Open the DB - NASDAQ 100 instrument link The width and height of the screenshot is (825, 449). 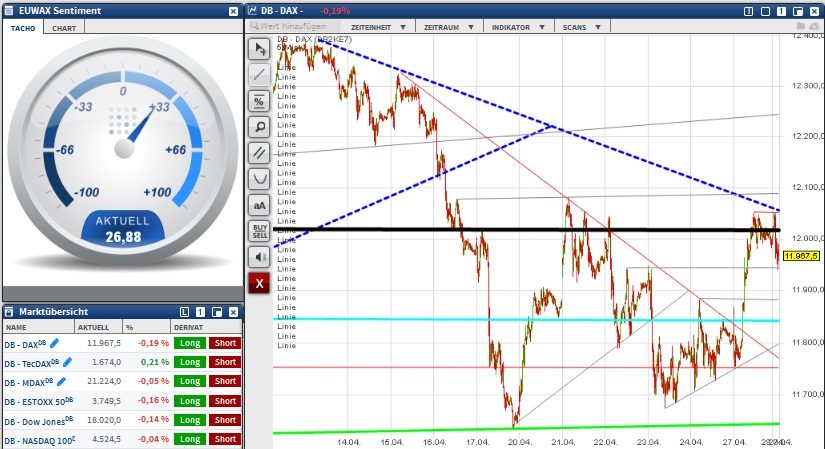(39, 440)
